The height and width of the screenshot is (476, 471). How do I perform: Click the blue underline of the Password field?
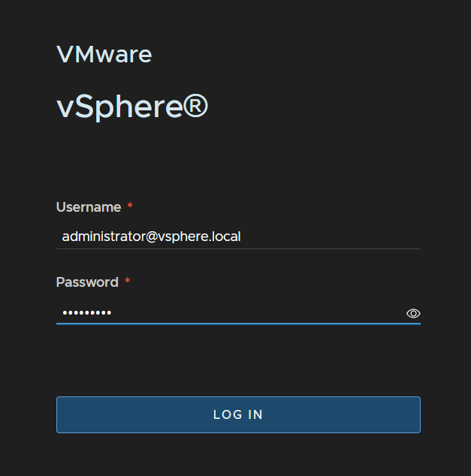tap(238, 324)
